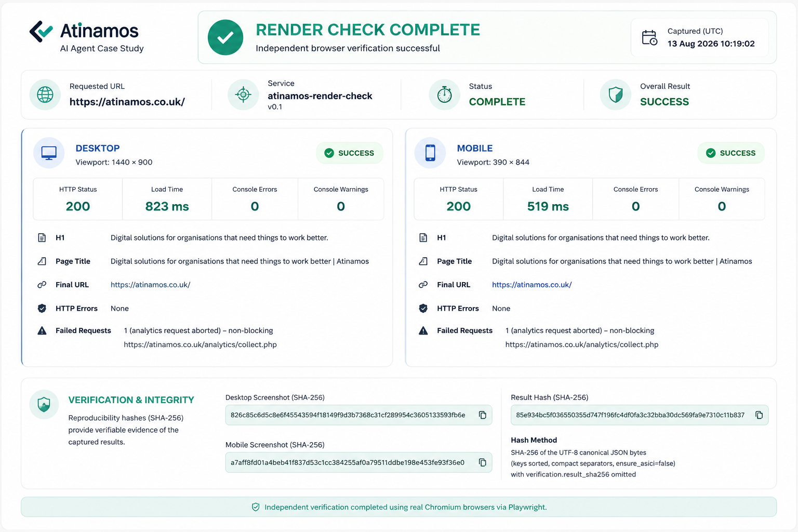Click the Overall Result SUCCESS text

coord(664,102)
